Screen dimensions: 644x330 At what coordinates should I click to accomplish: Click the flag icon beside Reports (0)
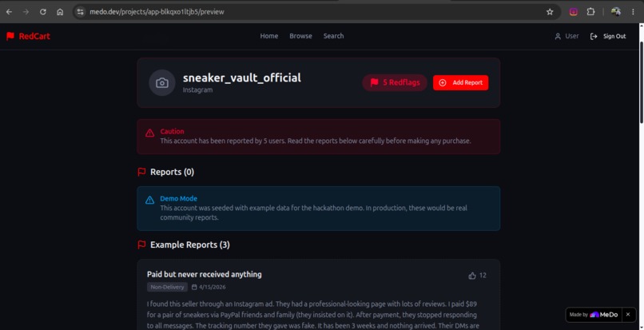click(x=141, y=172)
